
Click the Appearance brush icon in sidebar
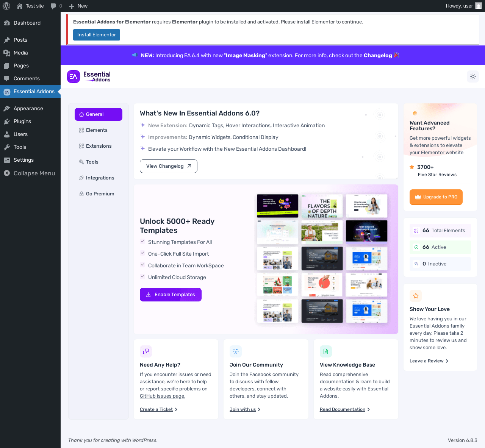tap(7, 108)
